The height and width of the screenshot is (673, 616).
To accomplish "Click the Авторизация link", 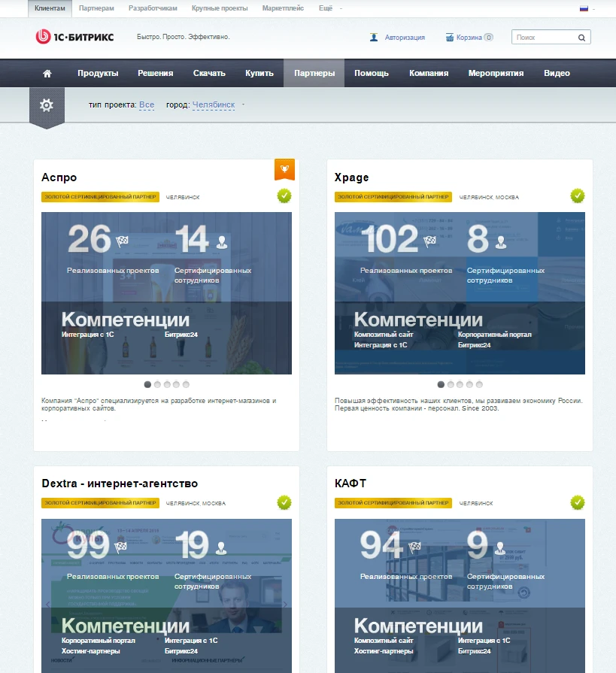I will coord(405,38).
